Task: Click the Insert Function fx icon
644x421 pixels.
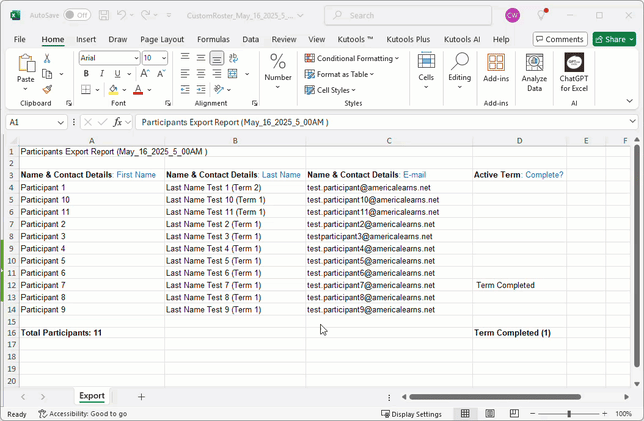Action: (117, 122)
